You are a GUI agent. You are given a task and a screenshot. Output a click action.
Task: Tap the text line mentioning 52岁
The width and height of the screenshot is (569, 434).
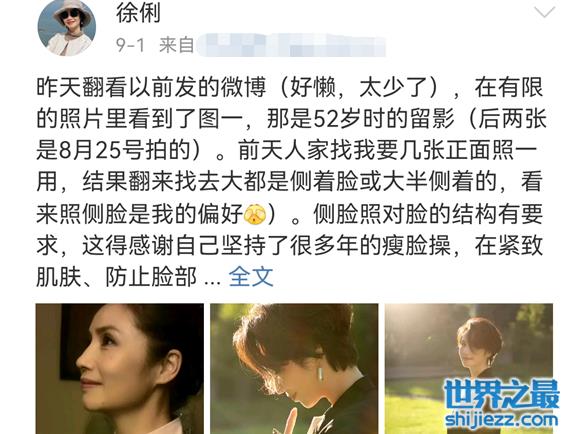tap(291, 119)
